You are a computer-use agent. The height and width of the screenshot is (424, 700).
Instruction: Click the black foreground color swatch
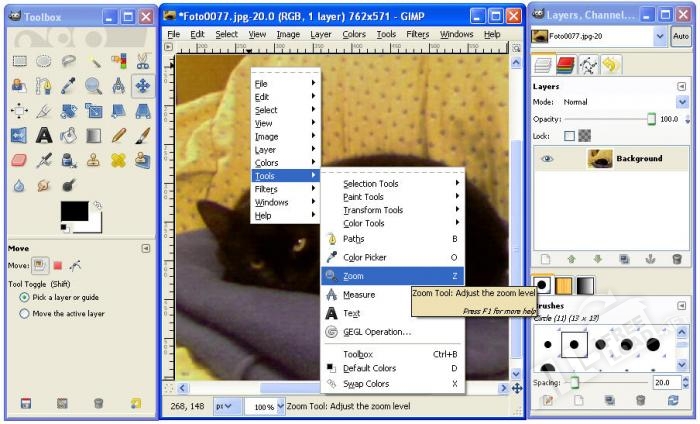74,211
